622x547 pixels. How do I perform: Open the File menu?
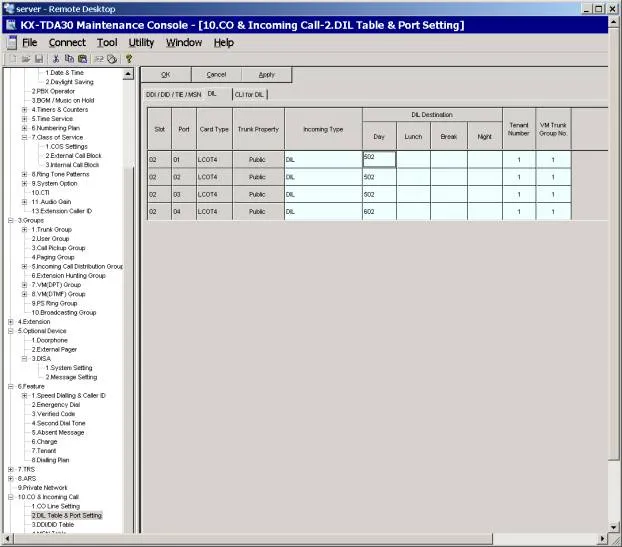pyautogui.click(x=29, y=42)
